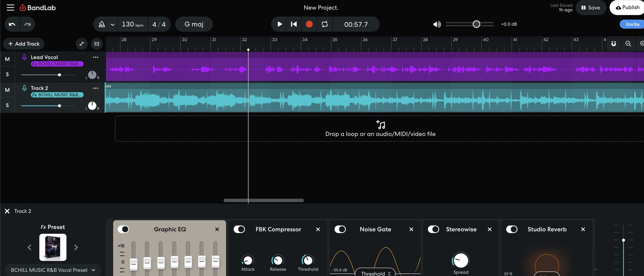Click the Add Track button
The width and height of the screenshot is (644, 276).
[24, 44]
